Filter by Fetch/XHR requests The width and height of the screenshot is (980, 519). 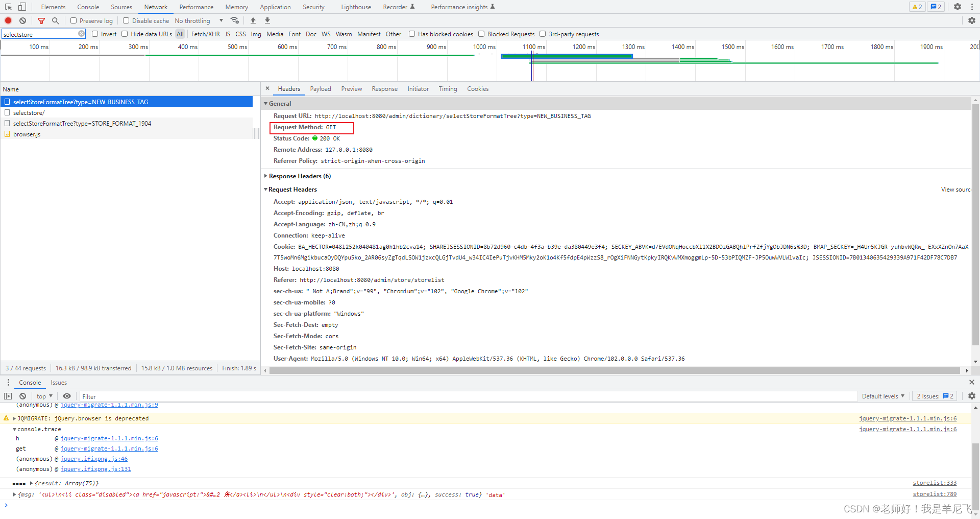point(205,34)
